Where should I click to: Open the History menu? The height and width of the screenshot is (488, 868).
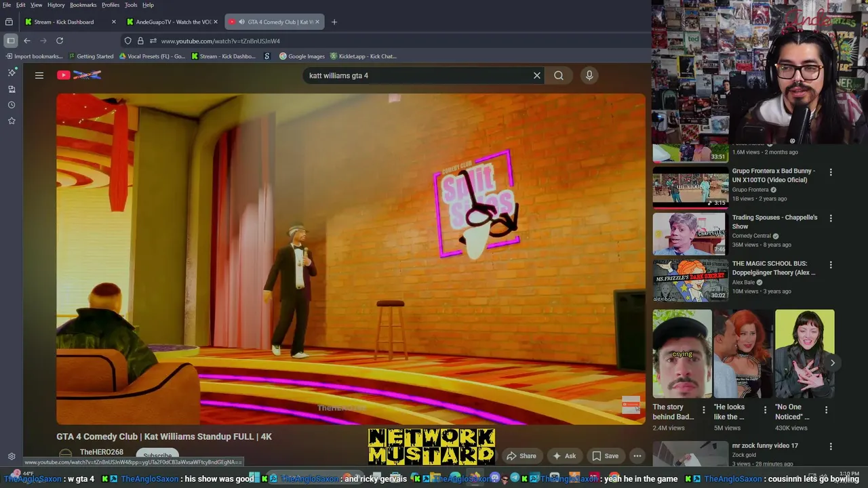[56, 5]
